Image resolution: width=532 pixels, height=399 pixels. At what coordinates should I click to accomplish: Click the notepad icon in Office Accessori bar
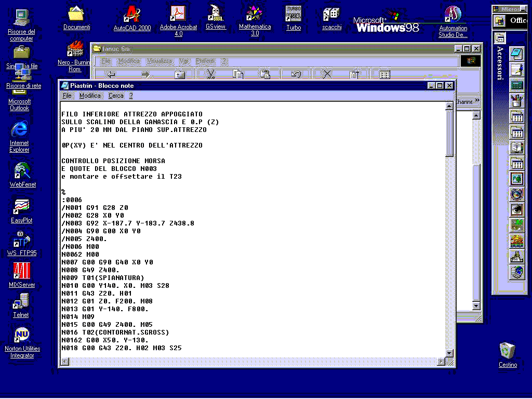(x=516, y=54)
